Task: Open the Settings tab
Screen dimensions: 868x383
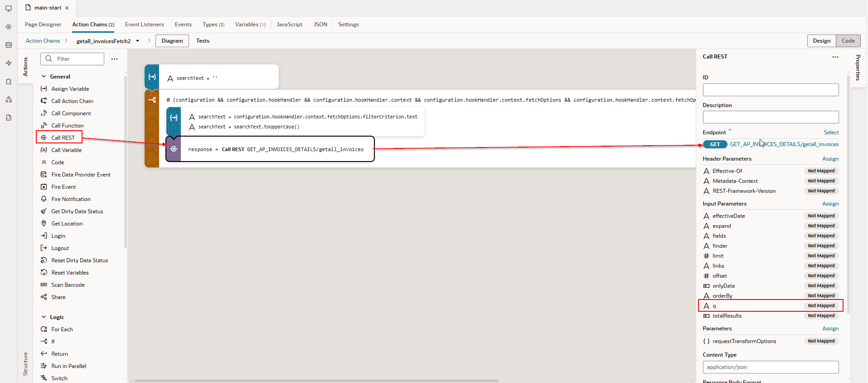Action: [348, 25]
